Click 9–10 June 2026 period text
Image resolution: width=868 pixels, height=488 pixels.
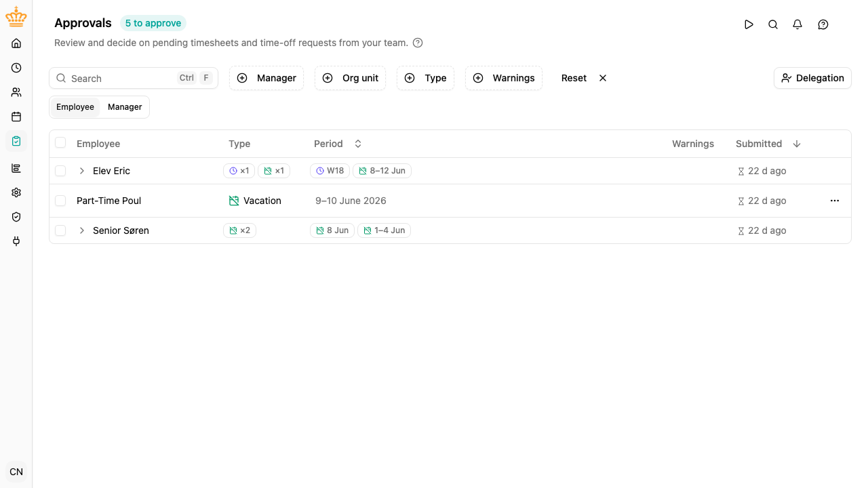pyautogui.click(x=351, y=201)
